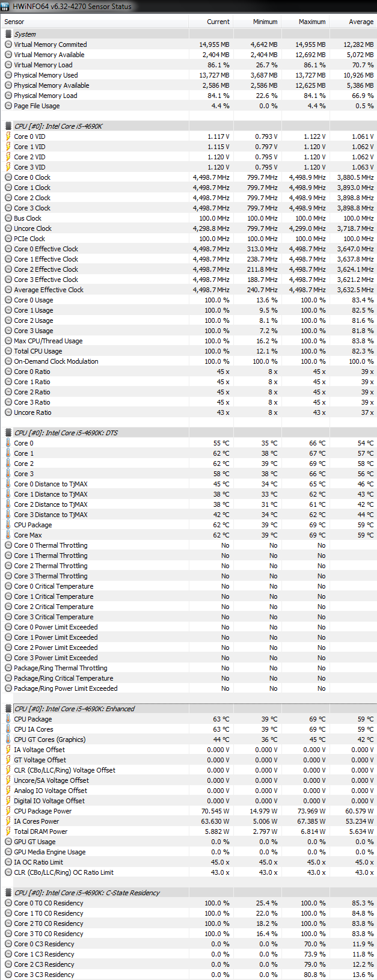The image size is (377, 980).
Task: Click the circular icon next to Uncore Ratio
Action: tap(8, 412)
